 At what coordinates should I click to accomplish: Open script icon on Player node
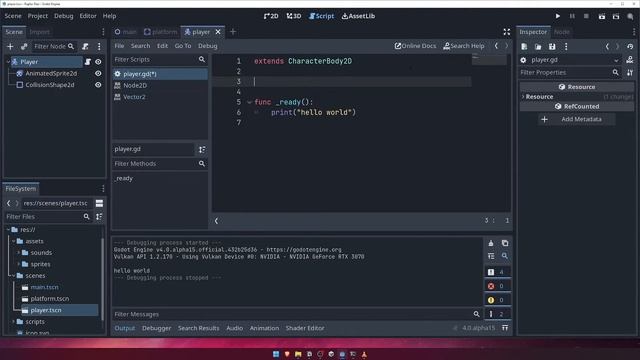point(88,62)
